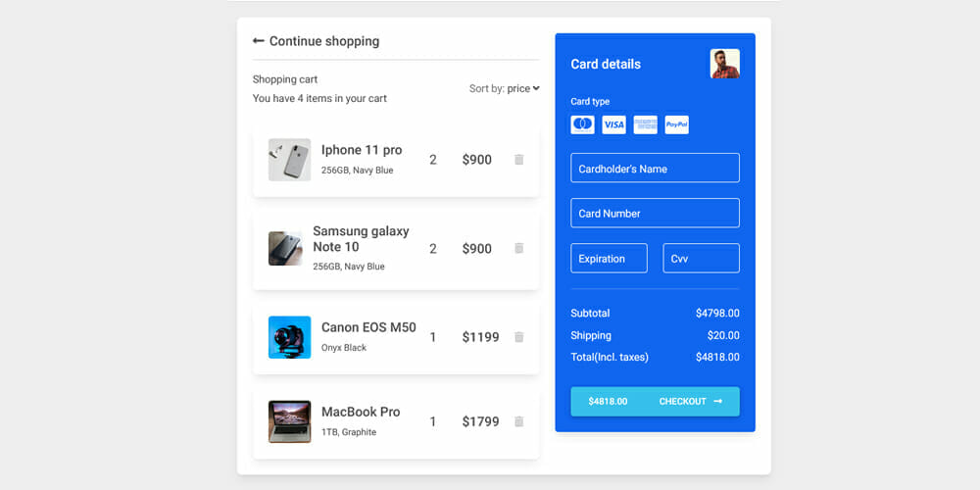Select the PayPal payment icon

tap(676, 124)
